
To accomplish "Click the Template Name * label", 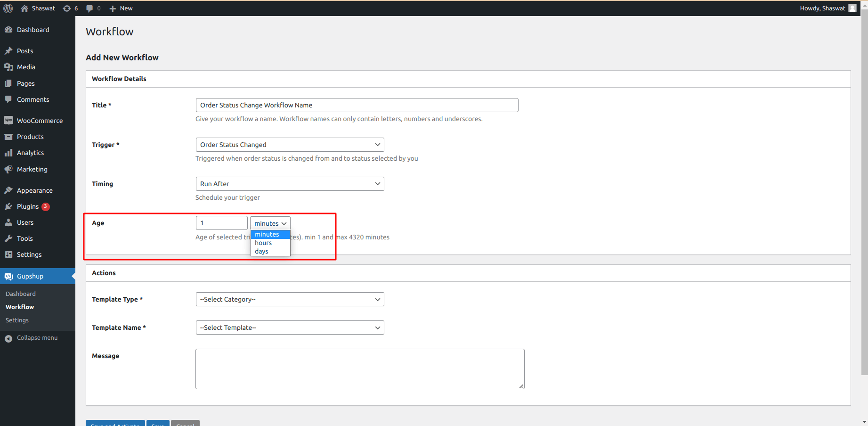I will click(119, 328).
